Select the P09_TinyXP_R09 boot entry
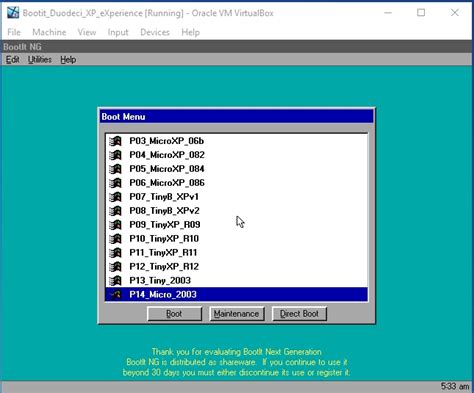The image size is (474, 393). pyautogui.click(x=237, y=225)
